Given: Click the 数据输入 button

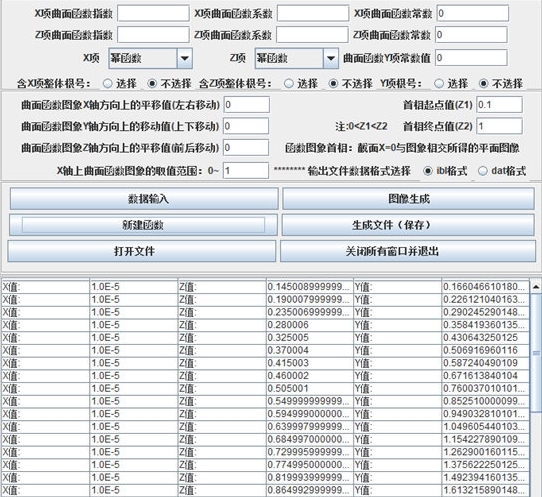Looking at the screenshot, I should point(144,199).
